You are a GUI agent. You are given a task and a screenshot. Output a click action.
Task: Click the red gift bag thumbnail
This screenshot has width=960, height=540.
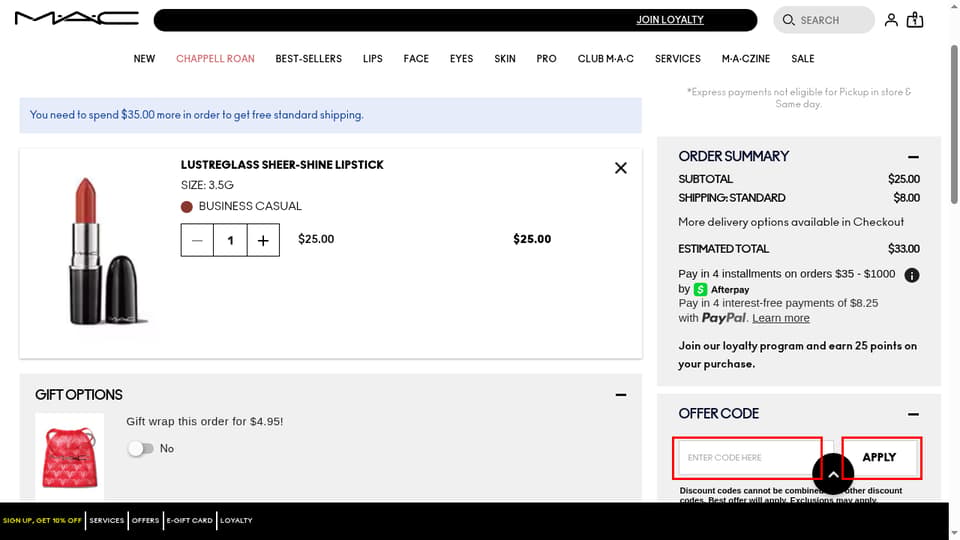(69, 457)
